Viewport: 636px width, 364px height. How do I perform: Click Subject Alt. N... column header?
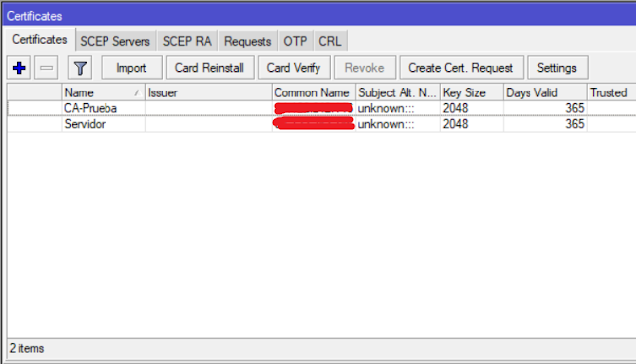398,92
